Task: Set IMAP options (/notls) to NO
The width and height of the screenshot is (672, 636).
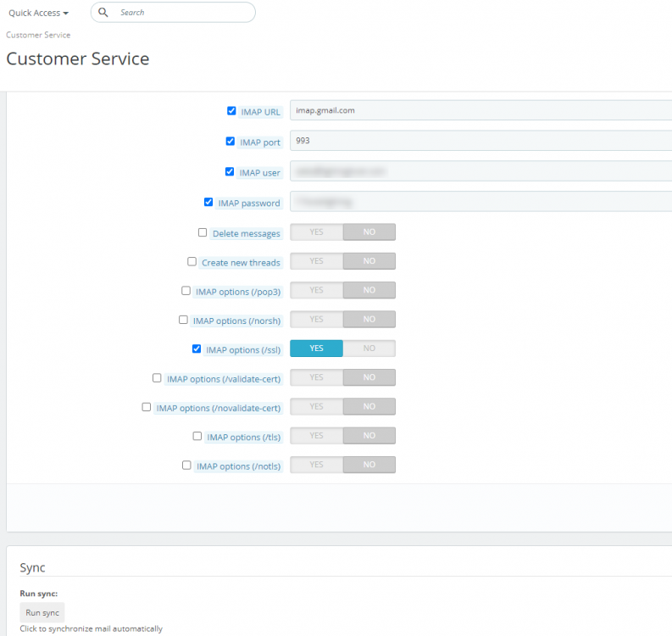Action: click(x=369, y=465)
